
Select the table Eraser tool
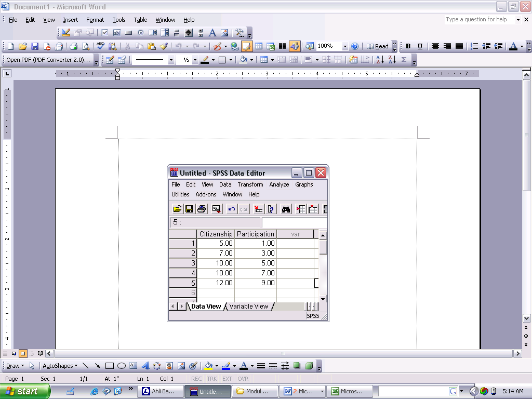[x=122, y=60]
